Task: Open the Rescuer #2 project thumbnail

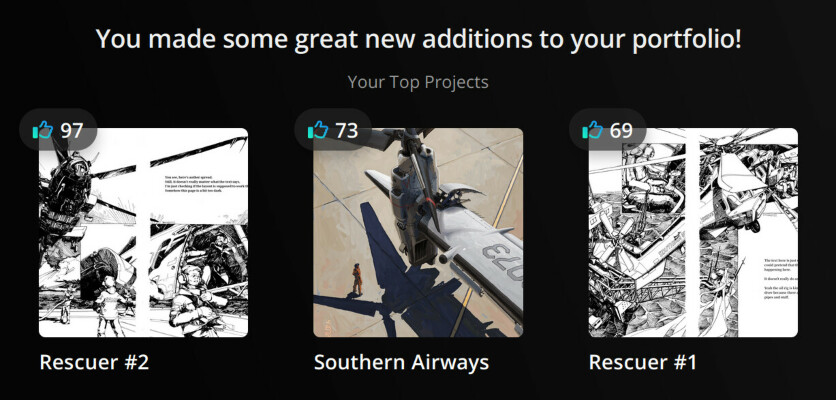Action: 143,233
